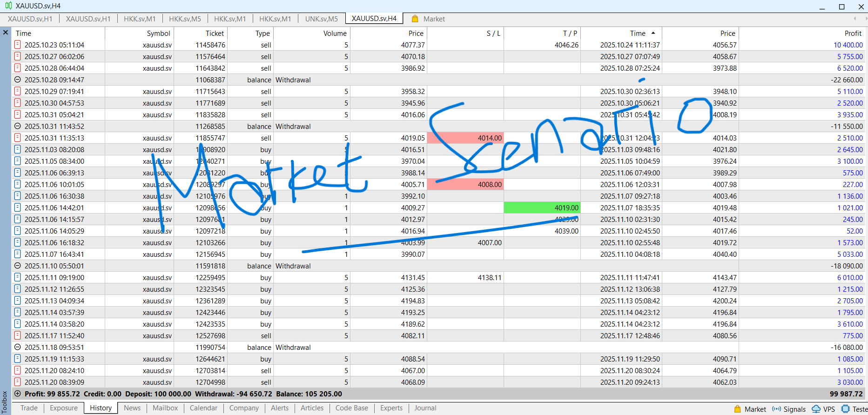Viewport: 868px width, 415px height.
Task: Open the Alerts tab in Toolbox
Action: 280,408
